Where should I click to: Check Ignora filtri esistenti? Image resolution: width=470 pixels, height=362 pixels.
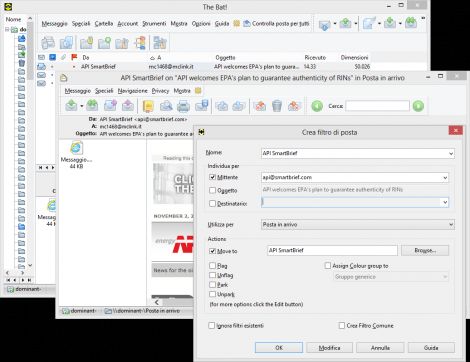coord(211,325)
